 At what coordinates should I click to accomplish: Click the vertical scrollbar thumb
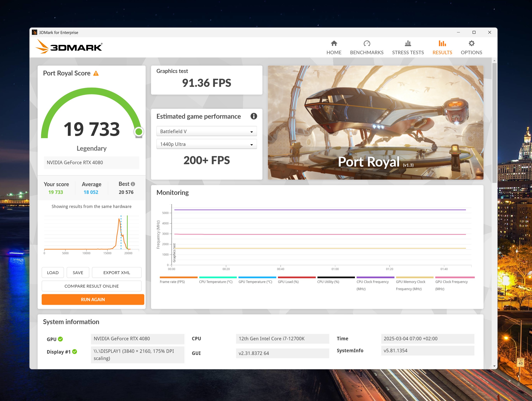494,123
